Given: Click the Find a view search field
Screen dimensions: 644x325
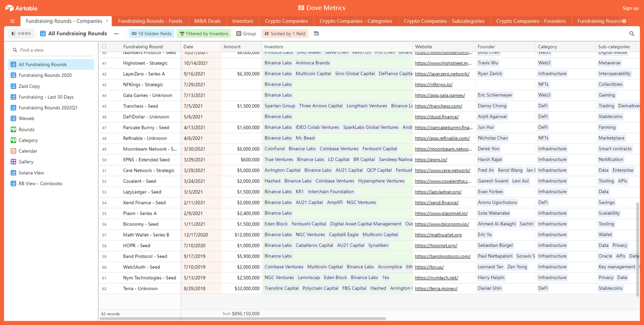Looking at the screenshot, I should click(x=51, y=50).
